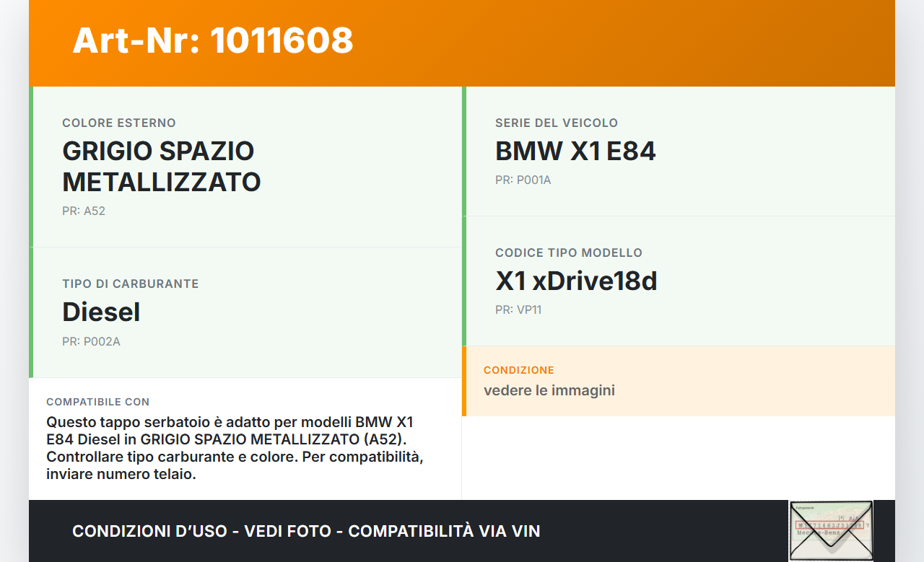This screenshot has height=562, width=924.
Task: Click the COMPATIBILE CON heading
Action: [98, 402]
